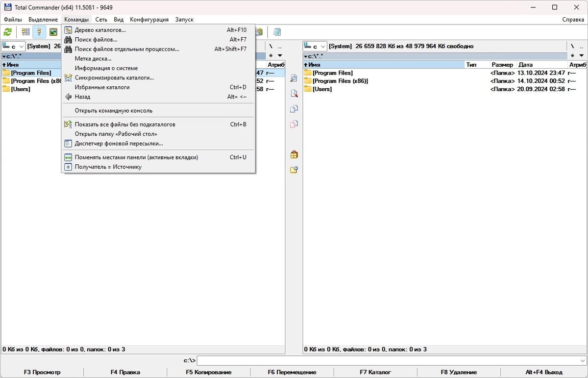
Task: Open Информация о системе
Action: coord(158,68)
